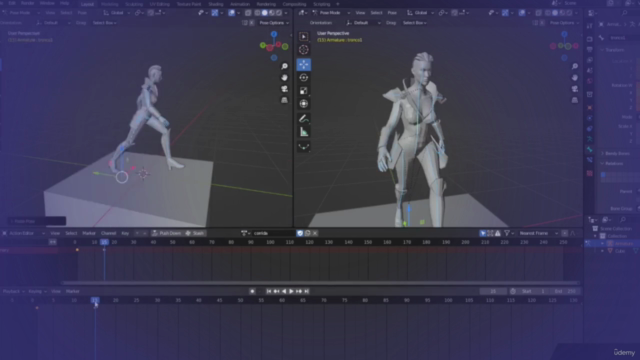Toggle auto keying record button
640x360 pixels.
[252, 291]
